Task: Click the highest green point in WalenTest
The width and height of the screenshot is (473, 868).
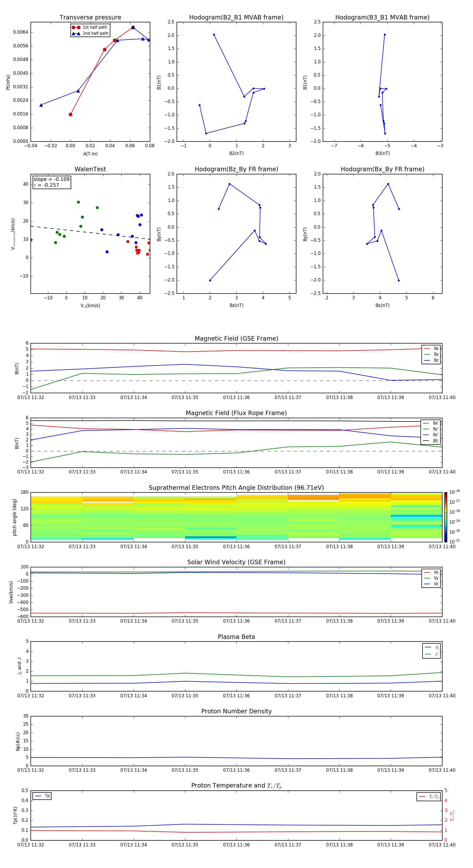Action: [x=79, y=202]
